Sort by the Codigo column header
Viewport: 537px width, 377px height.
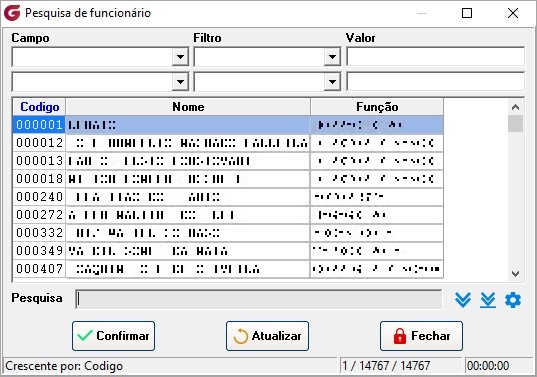coord(39,107)
